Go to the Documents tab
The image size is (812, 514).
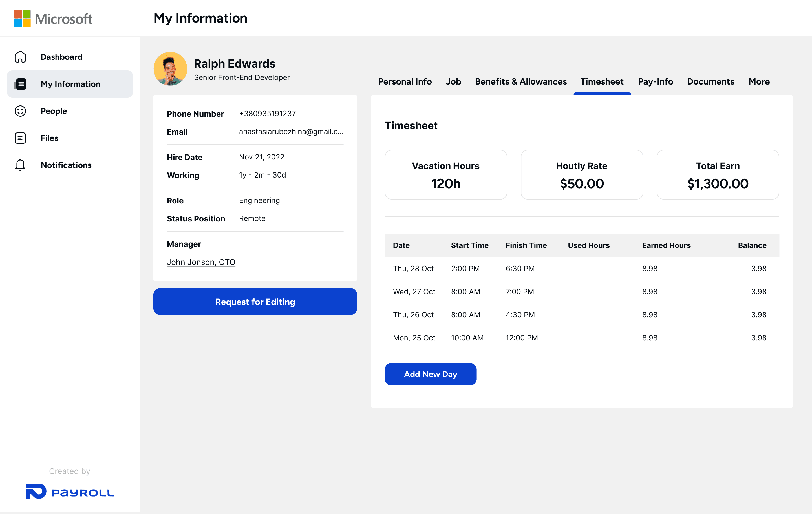(710, 81)
